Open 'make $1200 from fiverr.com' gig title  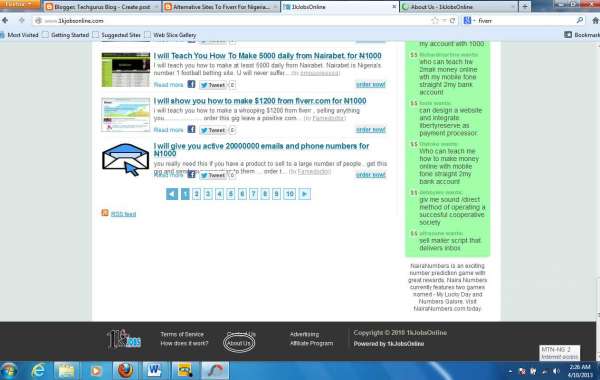click(260, 101)
